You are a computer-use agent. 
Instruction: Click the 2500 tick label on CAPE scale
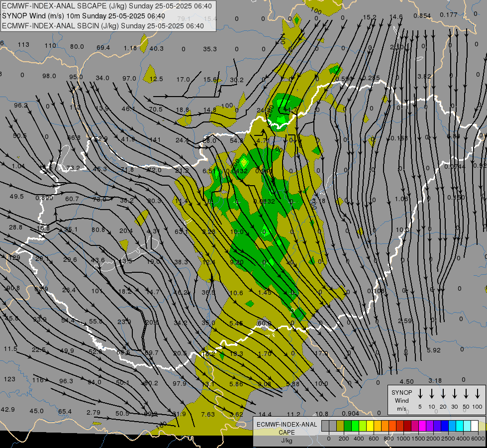[x=448, y=439]
